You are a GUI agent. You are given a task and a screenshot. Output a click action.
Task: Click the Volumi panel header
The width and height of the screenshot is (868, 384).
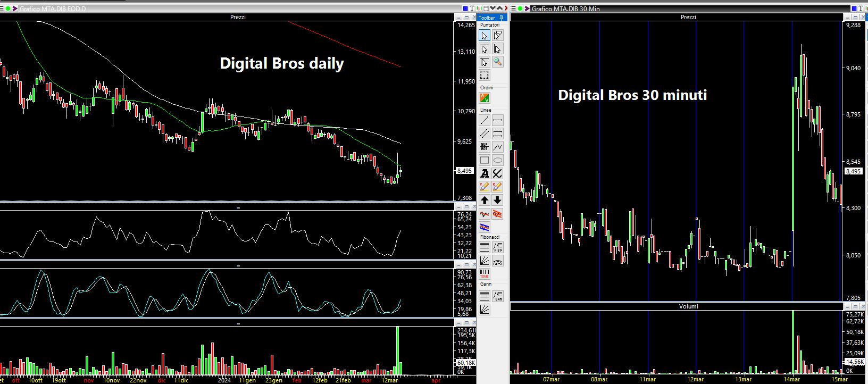tap(688, 306)
